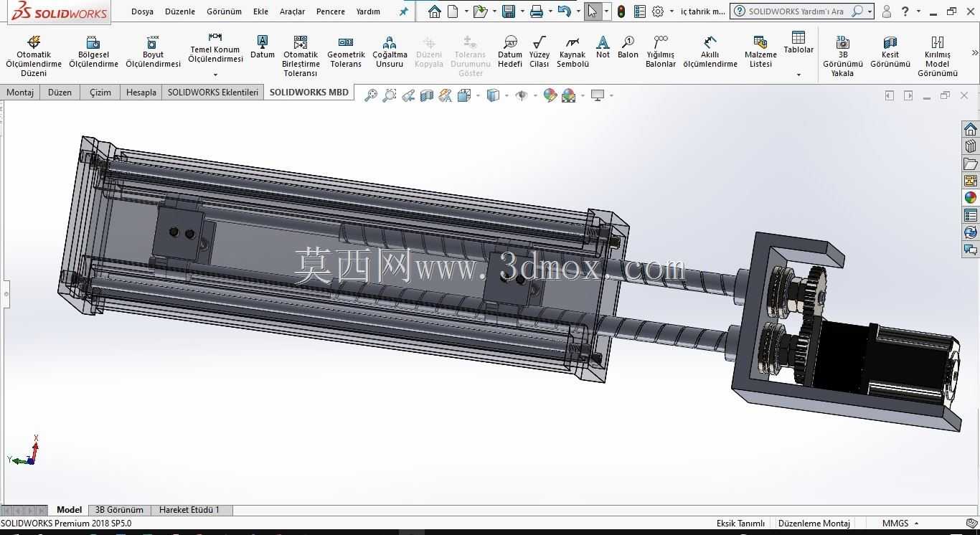The width and height of the screenshot is (980, 535).
Task: Activate the Boyut Ölçülendirmesi tool
Action: coord(153,52)
